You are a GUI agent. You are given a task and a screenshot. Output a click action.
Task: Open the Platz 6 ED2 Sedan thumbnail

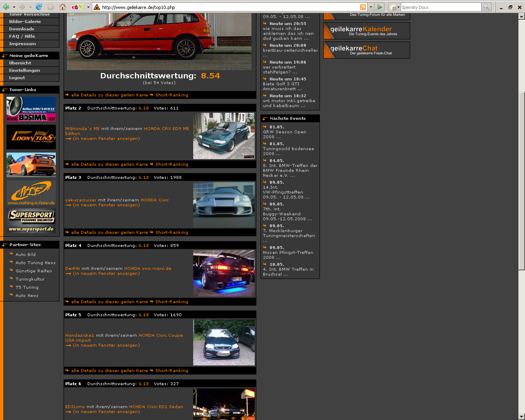pos(224,404)
